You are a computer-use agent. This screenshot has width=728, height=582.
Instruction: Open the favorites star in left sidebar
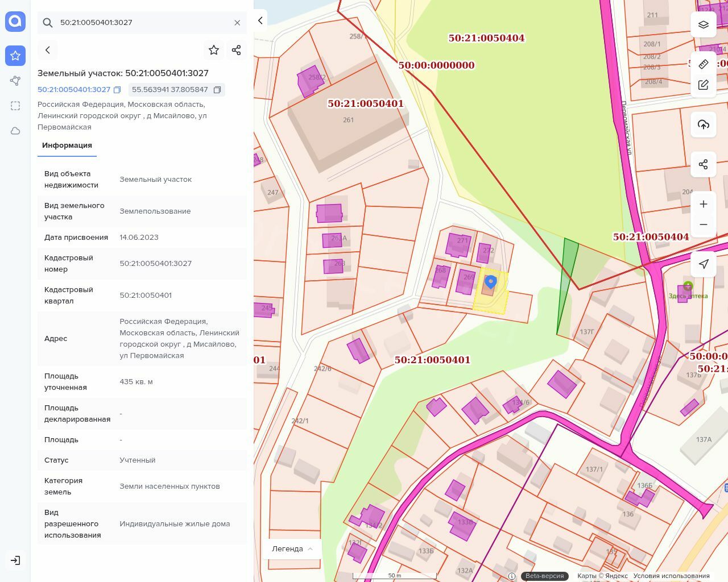[x=15, y=56]
